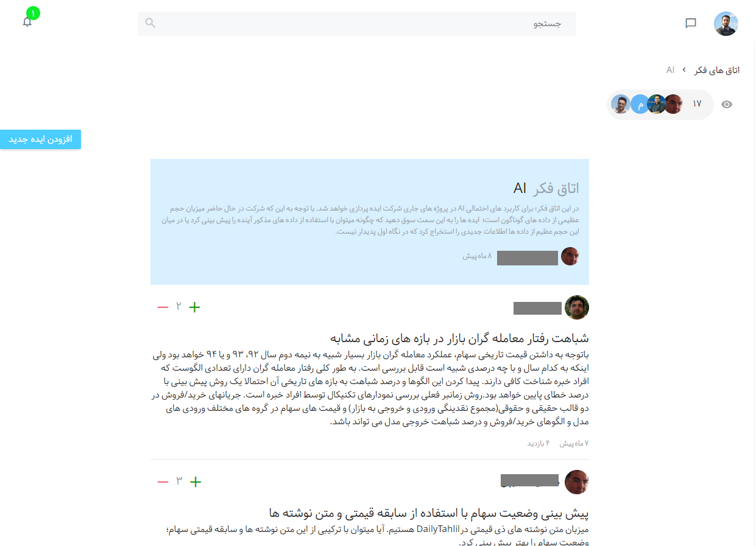Navigate to 'اتاق های فکر' in the breadcrumb
Viewport: 756px width, 546px height.
point(718,69)
